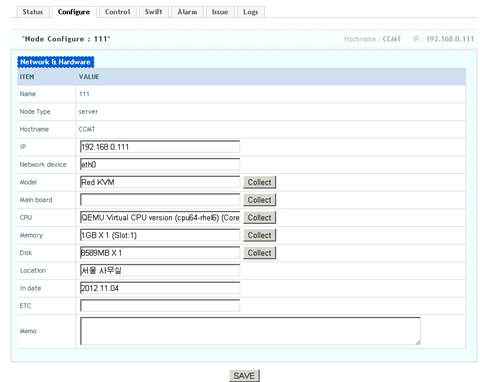Click the VALUE column header

(89, 77)
